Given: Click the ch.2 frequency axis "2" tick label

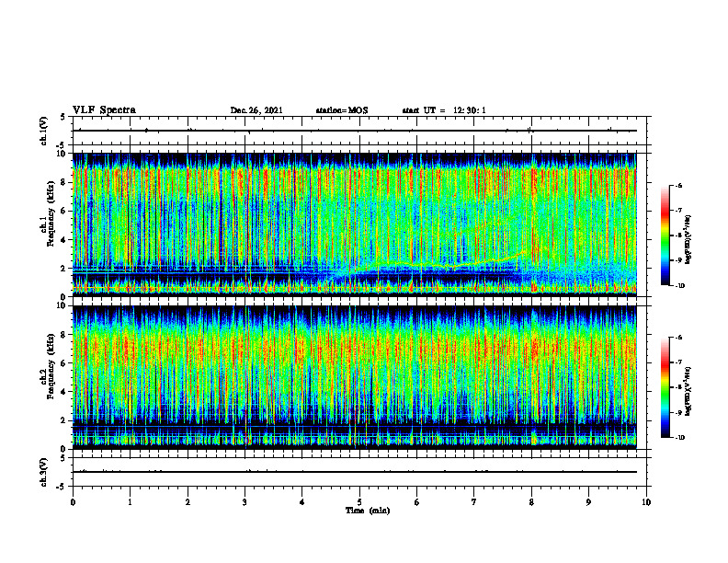Looking at the screenshot, I should point(65,420).
